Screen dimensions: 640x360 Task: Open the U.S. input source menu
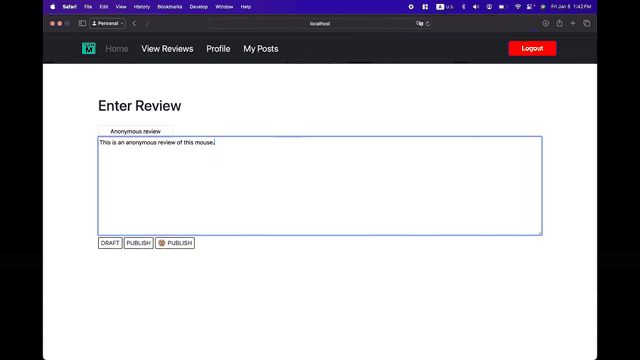tap(445, 7)
